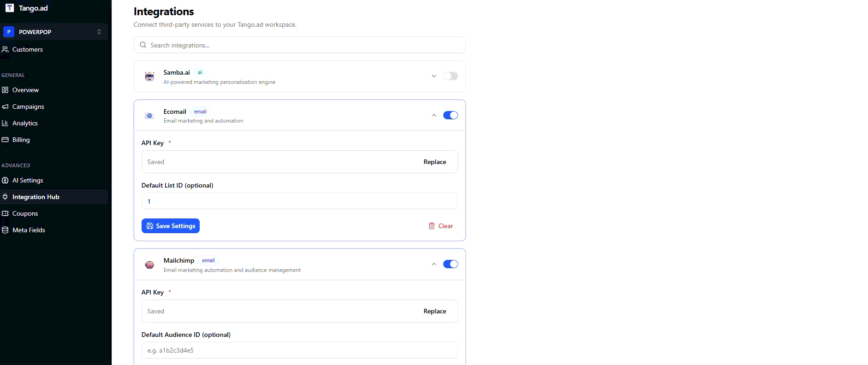The width and height of the screenshot is (868, 365).
Task: Click the Mailchimp 'email' tag
Action: pos(208,260)
